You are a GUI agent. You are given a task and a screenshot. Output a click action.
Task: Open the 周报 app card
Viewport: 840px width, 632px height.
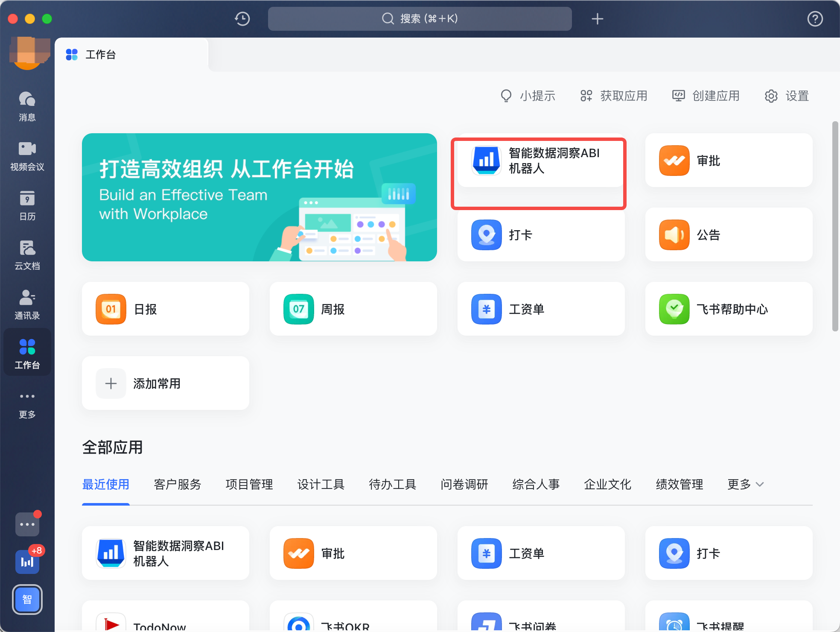pos(353,309)
